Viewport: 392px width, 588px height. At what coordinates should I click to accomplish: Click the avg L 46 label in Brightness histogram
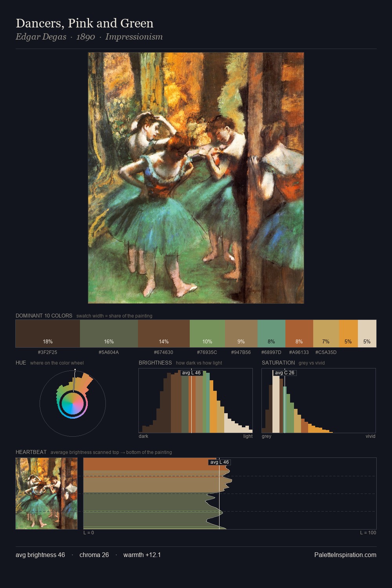coord(191,373)
